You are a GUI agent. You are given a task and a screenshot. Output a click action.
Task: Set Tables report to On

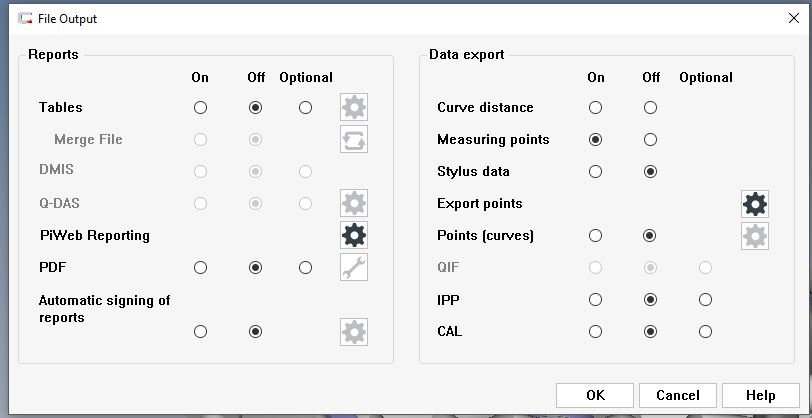pos(201,107)
